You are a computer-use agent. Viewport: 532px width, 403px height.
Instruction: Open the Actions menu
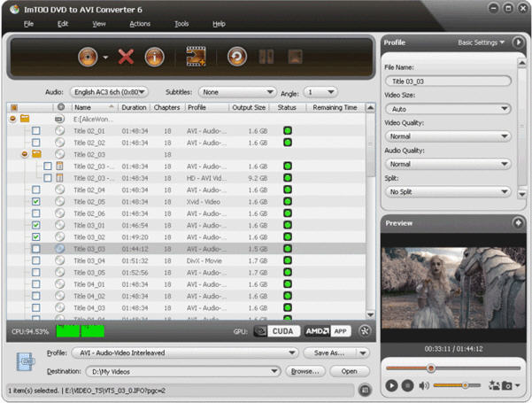[139, 23]
